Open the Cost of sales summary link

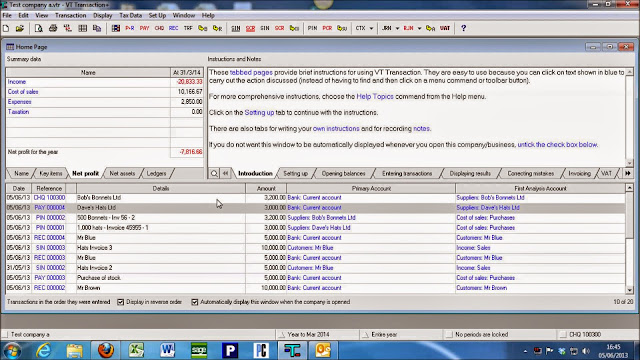pos(23,92)
